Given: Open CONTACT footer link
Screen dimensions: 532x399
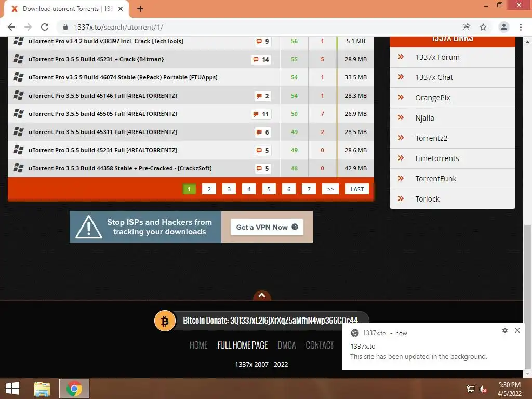Looking at the screenshot, I should click(320, 345).
